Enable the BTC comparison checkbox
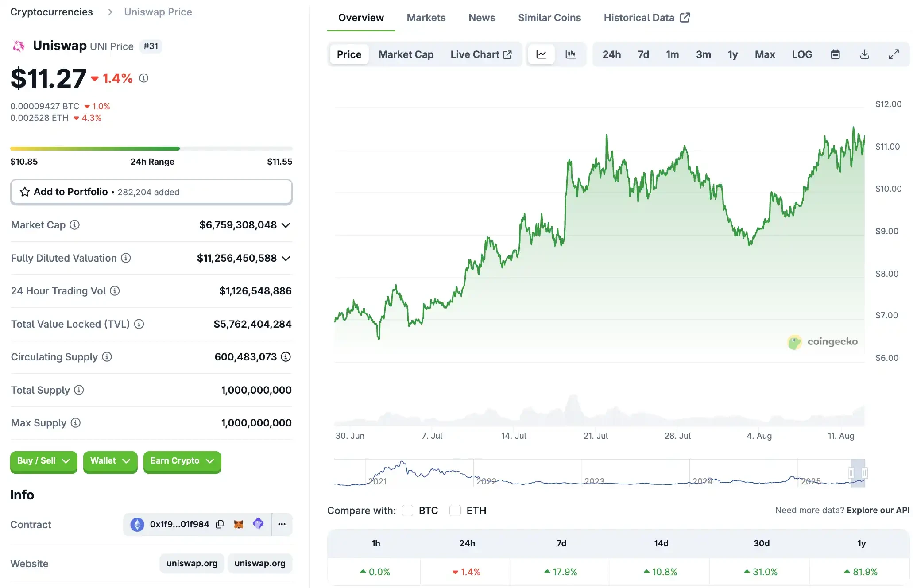This screenshot has width=913, height=588. (x=407, y=511)
